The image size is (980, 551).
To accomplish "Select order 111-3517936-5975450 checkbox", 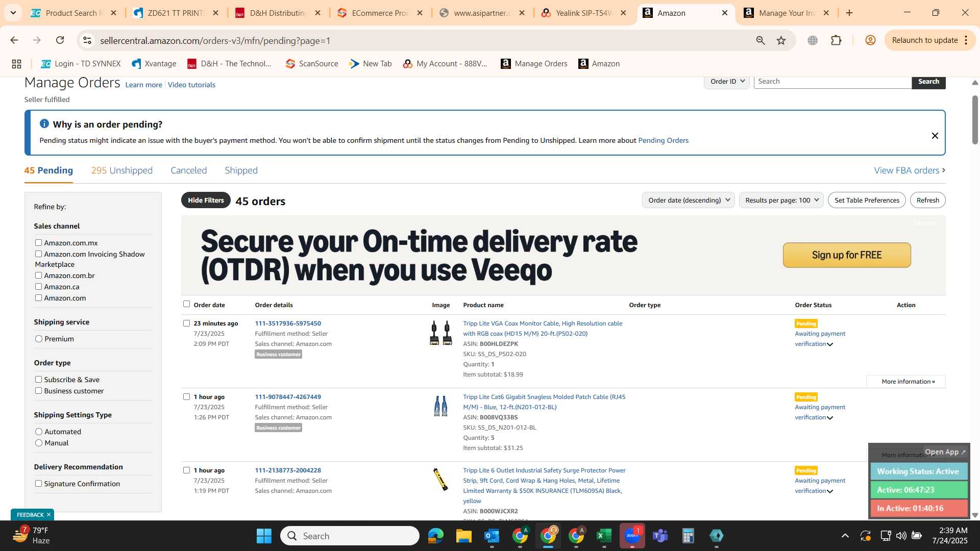I will 186,323.
